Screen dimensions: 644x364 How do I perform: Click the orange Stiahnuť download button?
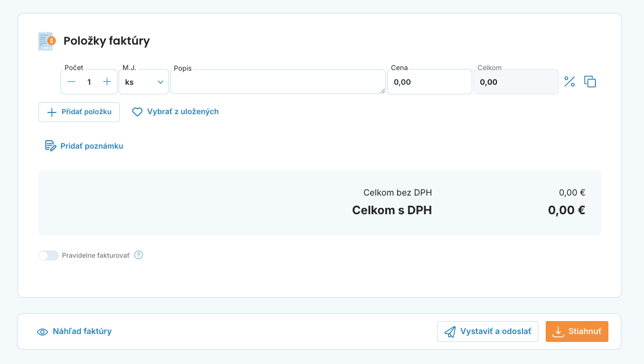pyautogui.click(x=576, y=331)
